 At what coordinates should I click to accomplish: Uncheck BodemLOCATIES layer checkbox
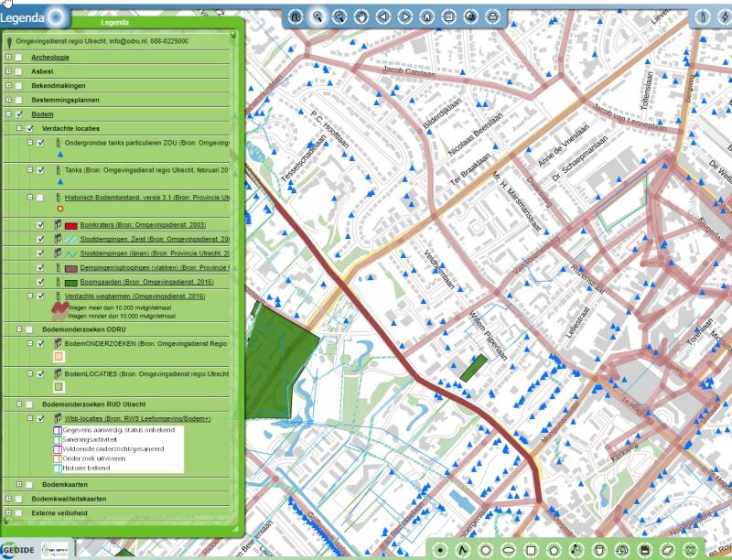[x=40, y=374]
